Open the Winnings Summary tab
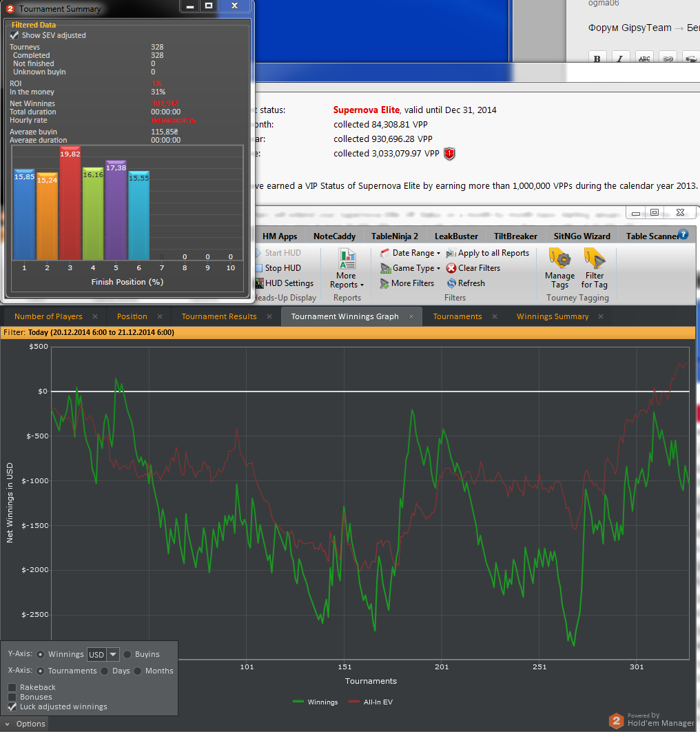700x732 pixels. tap(553, 316)
